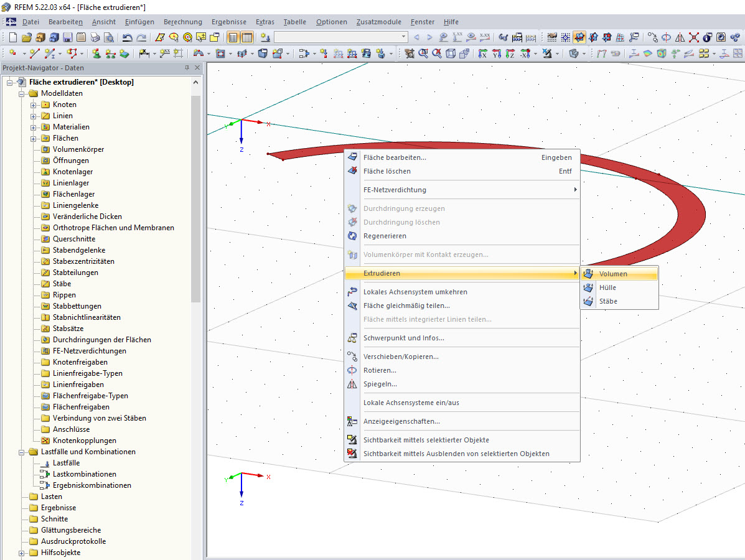Undo the last action
Image resolution: width=745 pixels, height=560 pixels.
point(127,37)
